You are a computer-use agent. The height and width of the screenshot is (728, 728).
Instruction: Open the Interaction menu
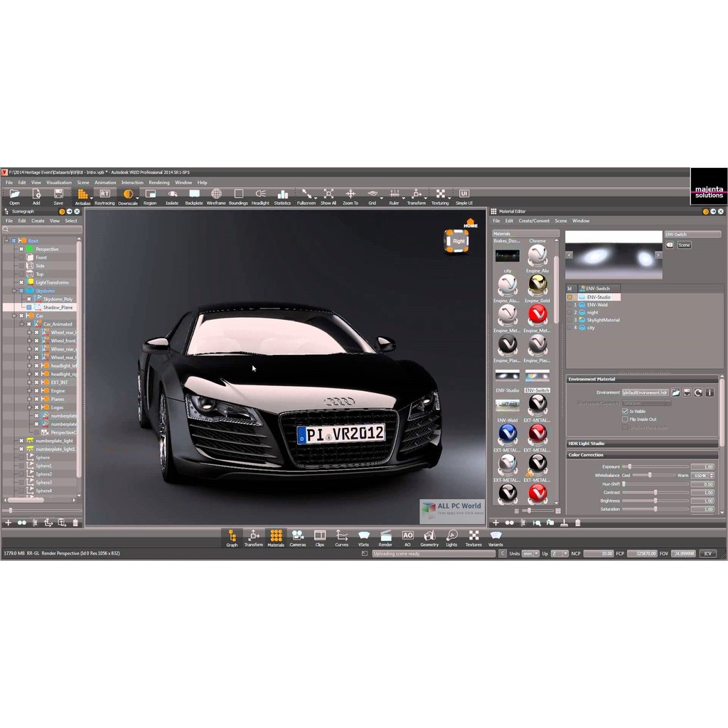click(x=132, y=183)
